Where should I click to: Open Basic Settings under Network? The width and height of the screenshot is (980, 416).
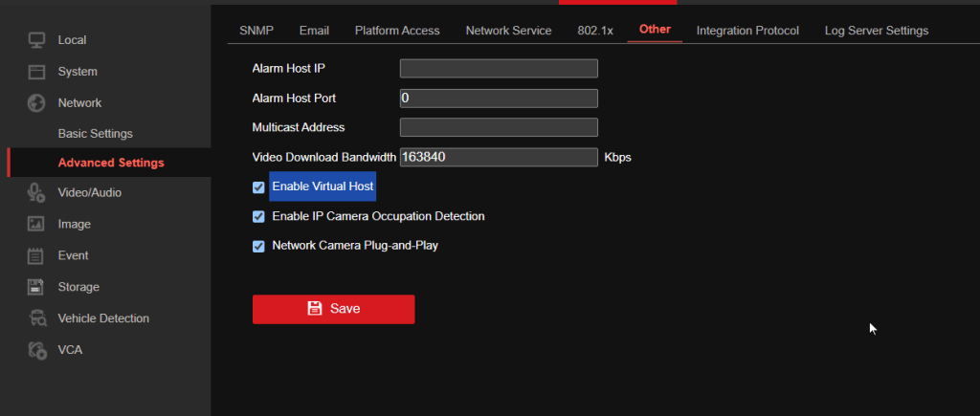point(95,133)
